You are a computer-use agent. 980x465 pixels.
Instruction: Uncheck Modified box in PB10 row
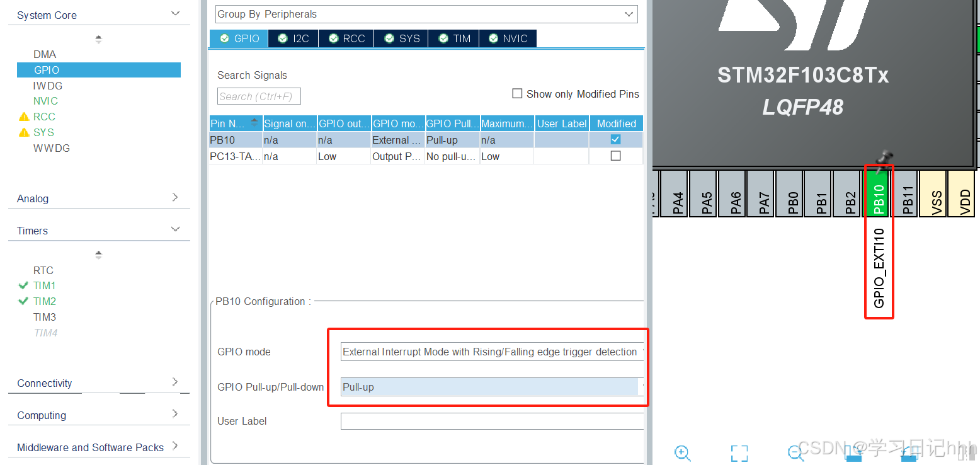(x=615, y=139)
